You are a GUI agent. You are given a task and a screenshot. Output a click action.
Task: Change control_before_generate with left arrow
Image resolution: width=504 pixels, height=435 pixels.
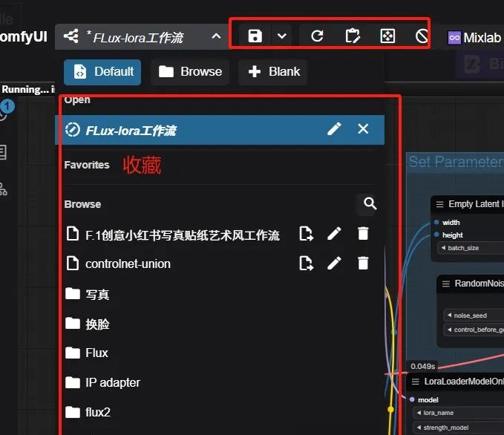click(x=449, y=330)
